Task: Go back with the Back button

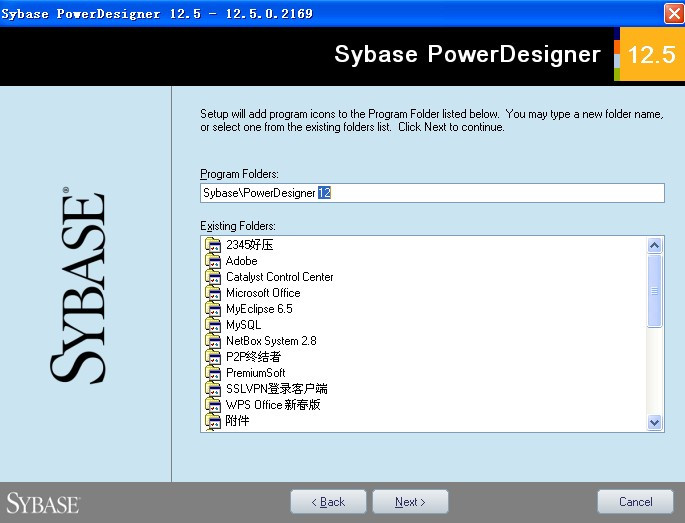Action: pyautogui.click(x=328, y=502)
